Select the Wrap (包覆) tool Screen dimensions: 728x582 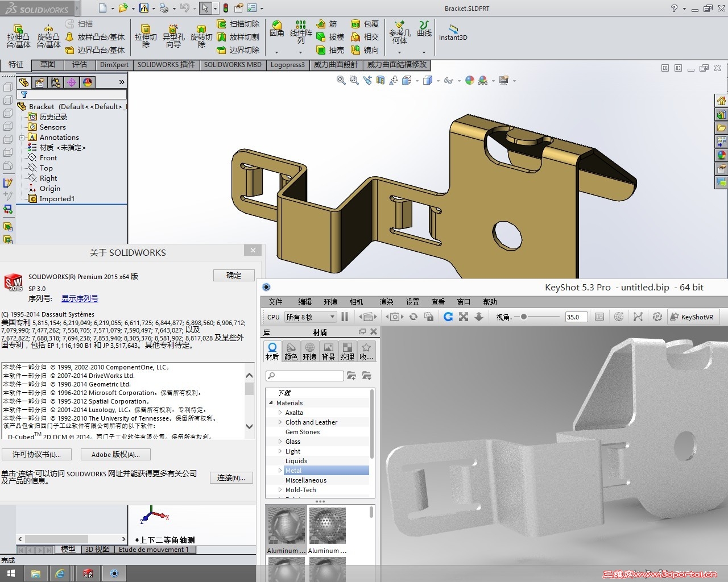click(x=365, y=24)
